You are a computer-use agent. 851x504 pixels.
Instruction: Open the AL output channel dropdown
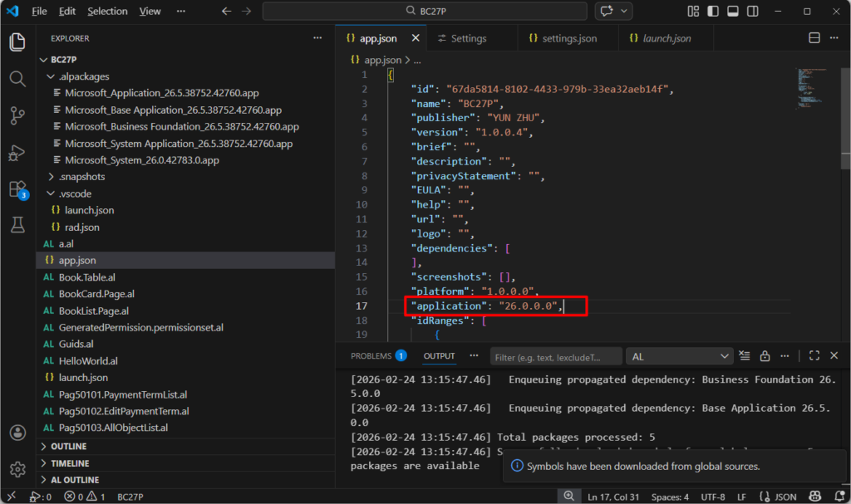tap(678, 356)
